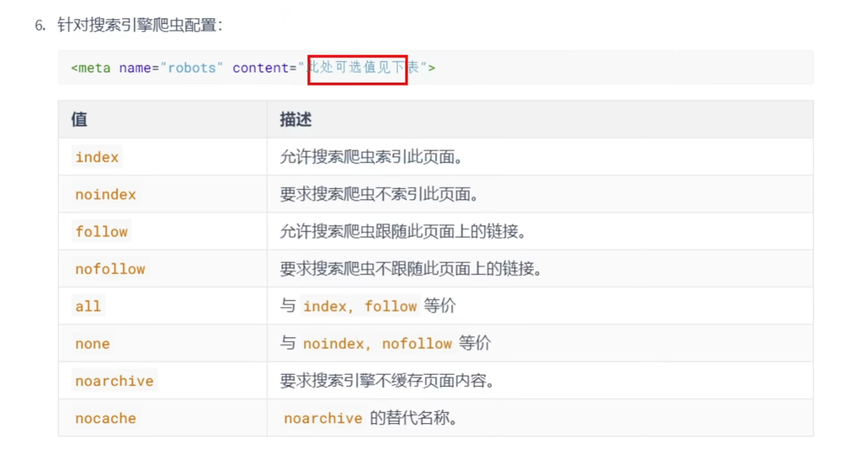Select the "index" value beside "允许搜索爬虫索引此页面"
The image size is (868, 452).
[97, 157]
